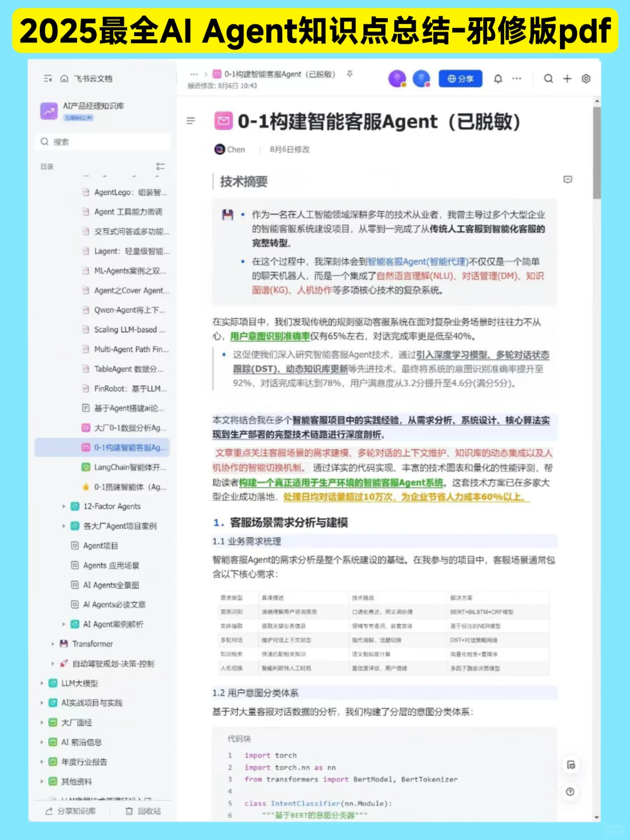
Task: Click the blue collaborator avatar
Action: (x=421, y=78)
